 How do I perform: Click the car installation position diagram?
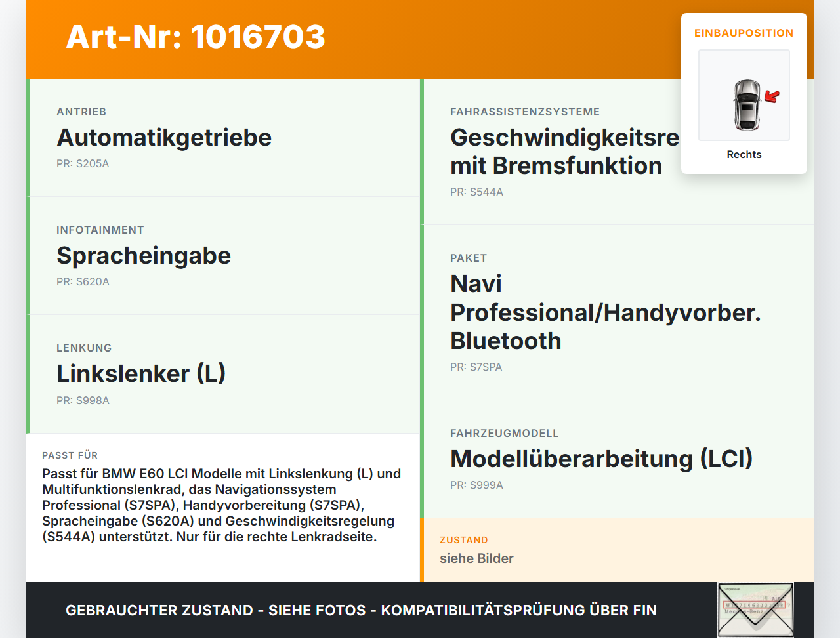(x=744, y=95)
